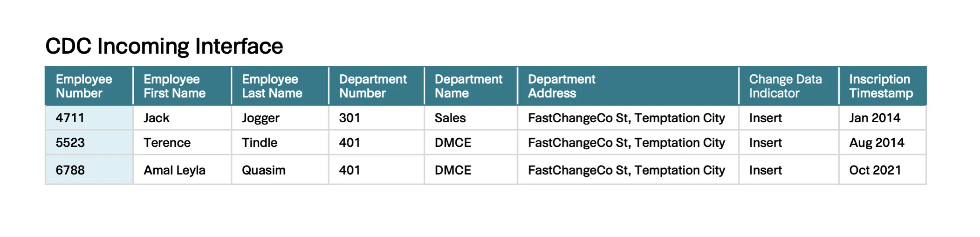
Task: Select the first name Jack cell
Action: click(157, 118)
